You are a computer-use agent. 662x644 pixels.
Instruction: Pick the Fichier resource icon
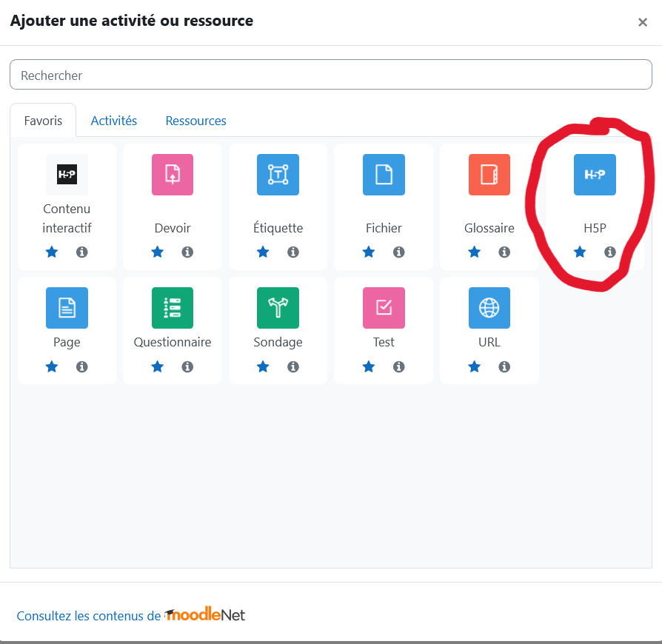pyautogui.click(x=384, y=174)
